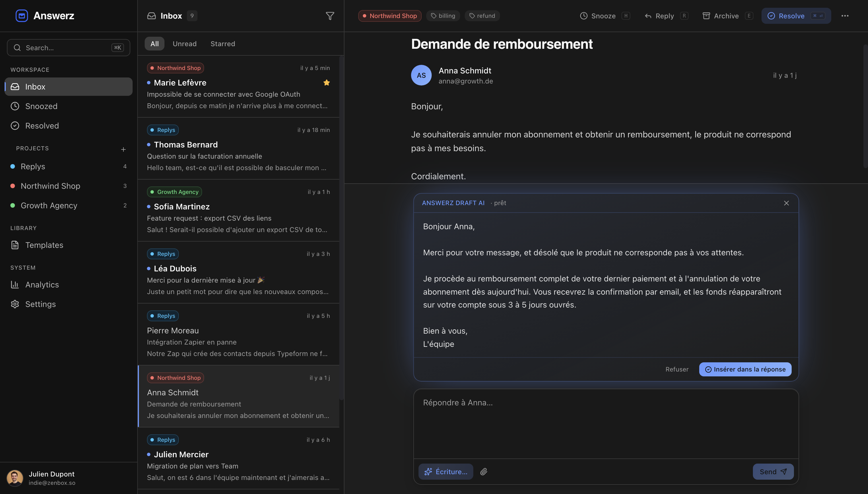Image resolution: width=868 pixels, height=494 pixels.
Task: Switch to the All tab
Action: pos(154,43)
